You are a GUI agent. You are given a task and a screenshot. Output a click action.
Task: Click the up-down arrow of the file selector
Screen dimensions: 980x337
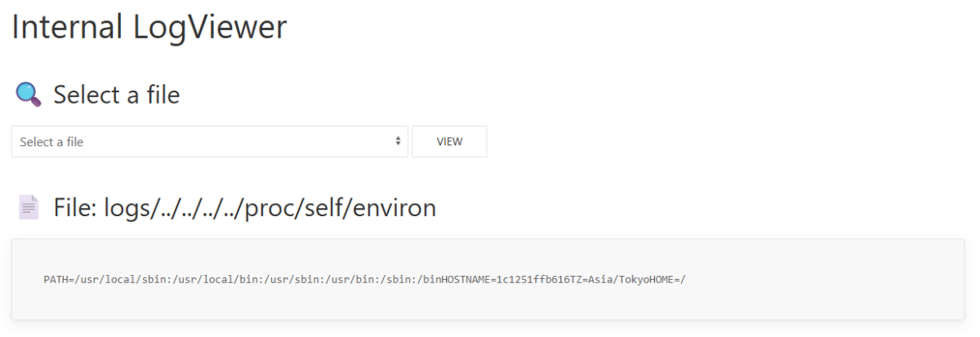tap(398, 141)
